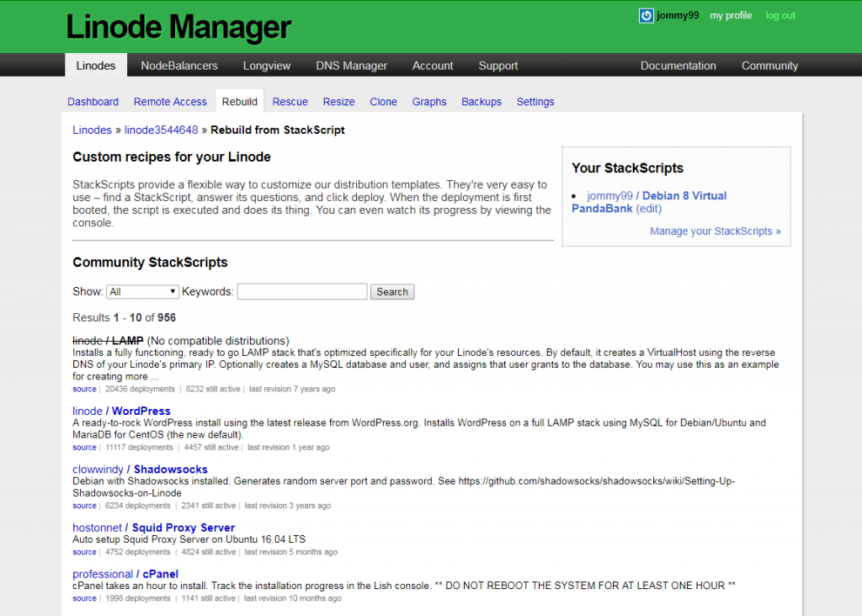The image size is (862, 616).
Task: Open the cPanel StackScript
Action: click(161, 574)
